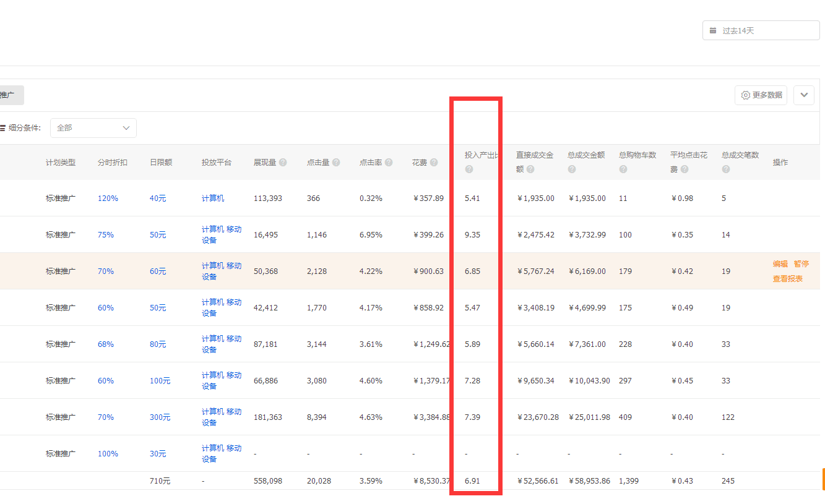Screen dimensions: 825x504
Task: Click the help icon beside 展现量
Action: (x=283, y=163)
